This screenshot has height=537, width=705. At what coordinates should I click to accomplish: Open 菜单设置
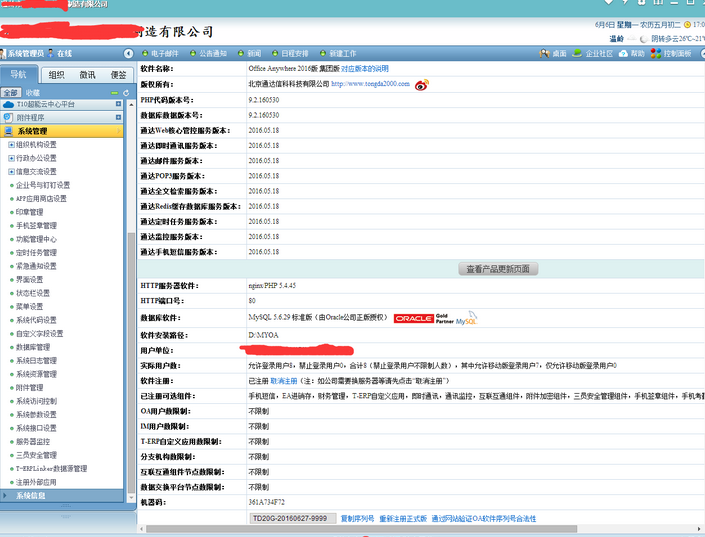30,307
